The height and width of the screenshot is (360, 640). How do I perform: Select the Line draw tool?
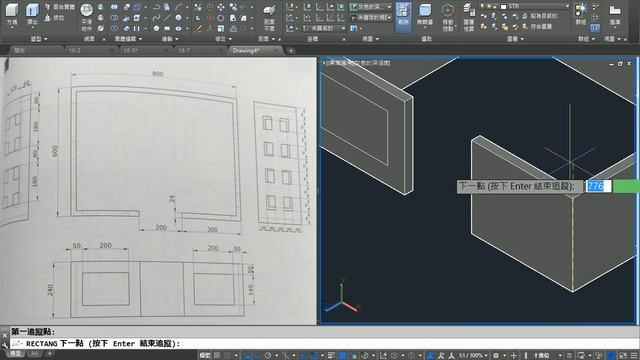[x=167, y=18]
